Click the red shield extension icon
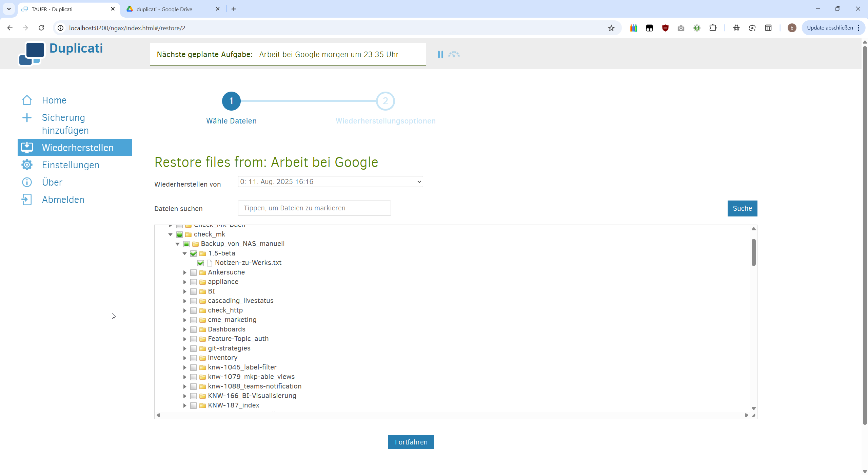This screenshot has width=868, height=475. pyautogui.click(x=665, y=28)
